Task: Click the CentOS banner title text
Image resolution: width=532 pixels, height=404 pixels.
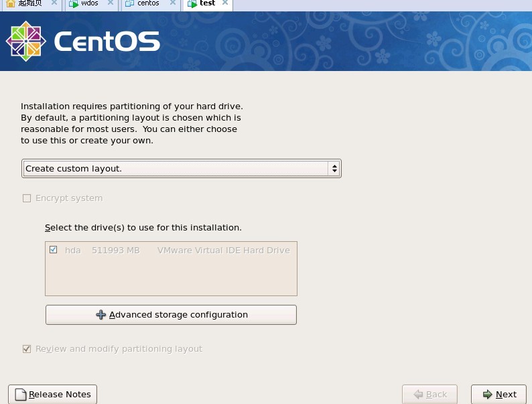Action: click(107, 42)
